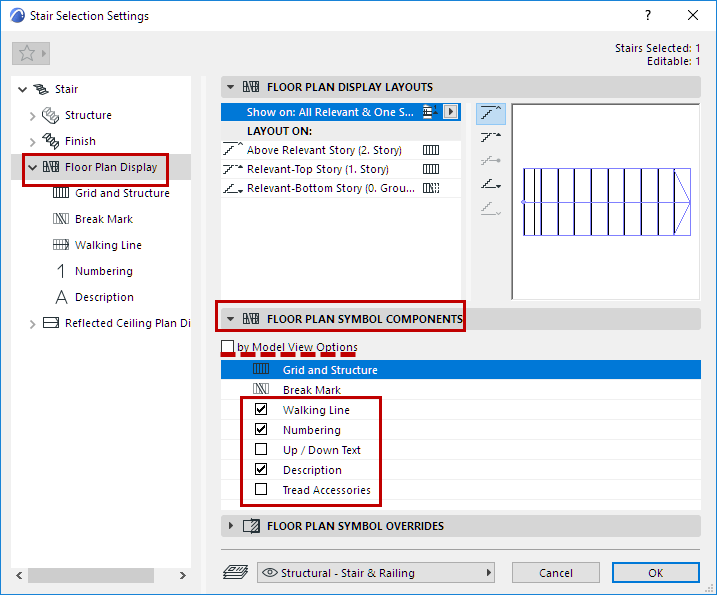Expand the Finish tree node
The image size is (717, 595).
(x=32, y=142)
